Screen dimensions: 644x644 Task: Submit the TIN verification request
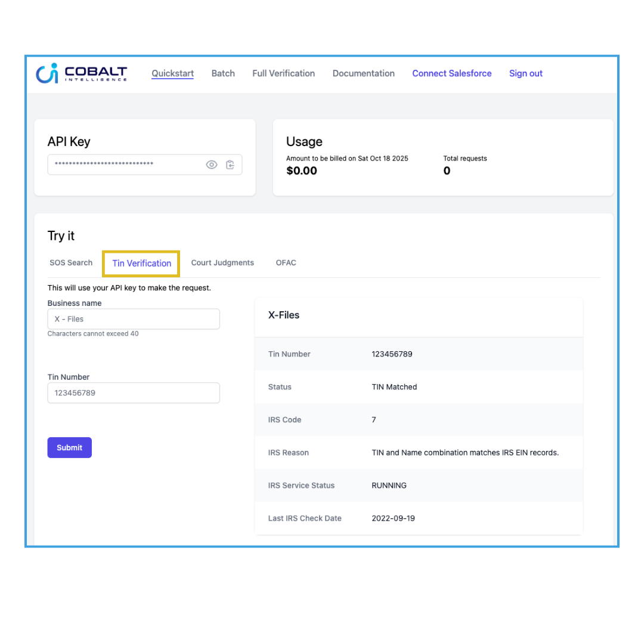pyautogui.click(x=69, y=448)
